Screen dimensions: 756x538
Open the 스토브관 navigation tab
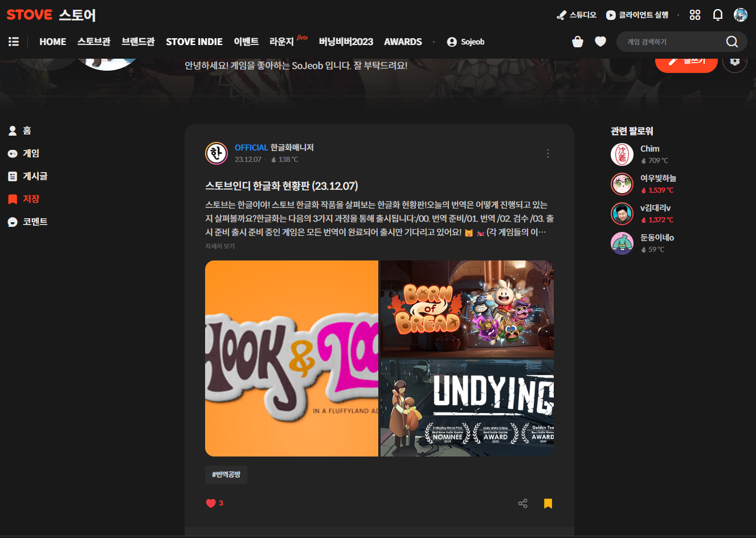click(94, 42)
